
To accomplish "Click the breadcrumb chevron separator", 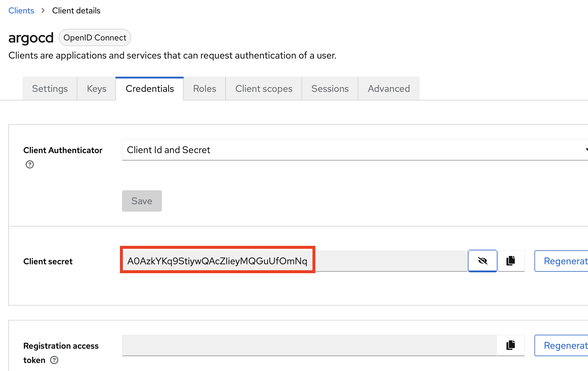I will (x=43, y=10).
